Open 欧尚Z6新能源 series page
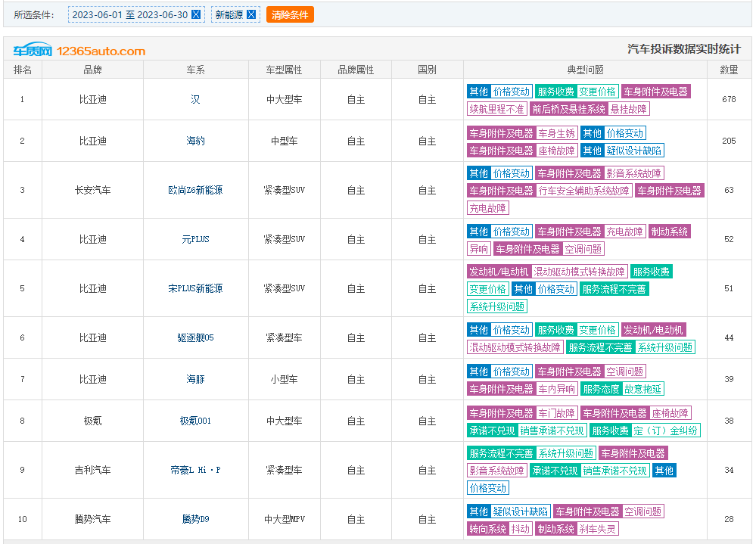Screen dimensions: 756x544 [195, 190]
